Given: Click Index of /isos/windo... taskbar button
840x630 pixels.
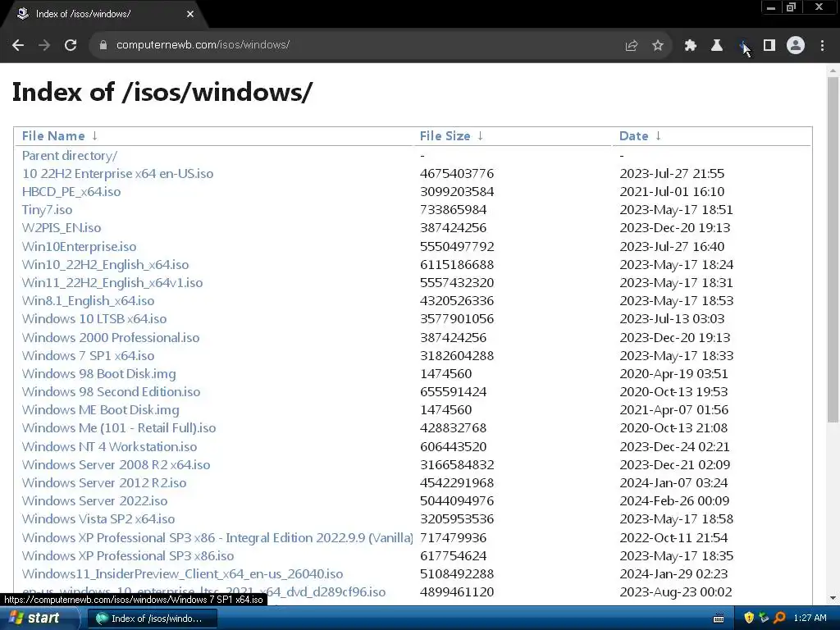Looking at the screenshot, I should click(152, 619).
